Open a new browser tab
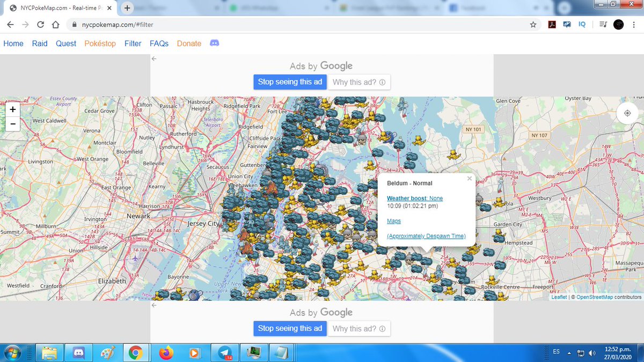The width and height of the screenshot is (644, 362). click(127, 8)
